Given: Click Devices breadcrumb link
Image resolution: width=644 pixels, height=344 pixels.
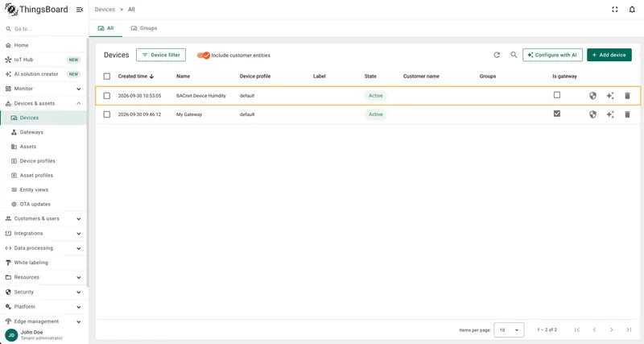Looking at the screenshot, I should (105, 10).
